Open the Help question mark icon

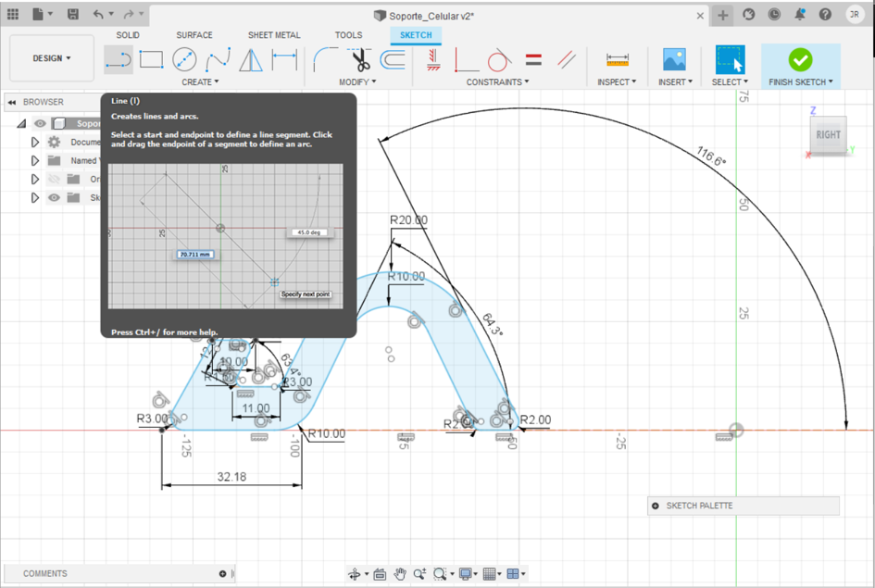(x=825, y=15)
